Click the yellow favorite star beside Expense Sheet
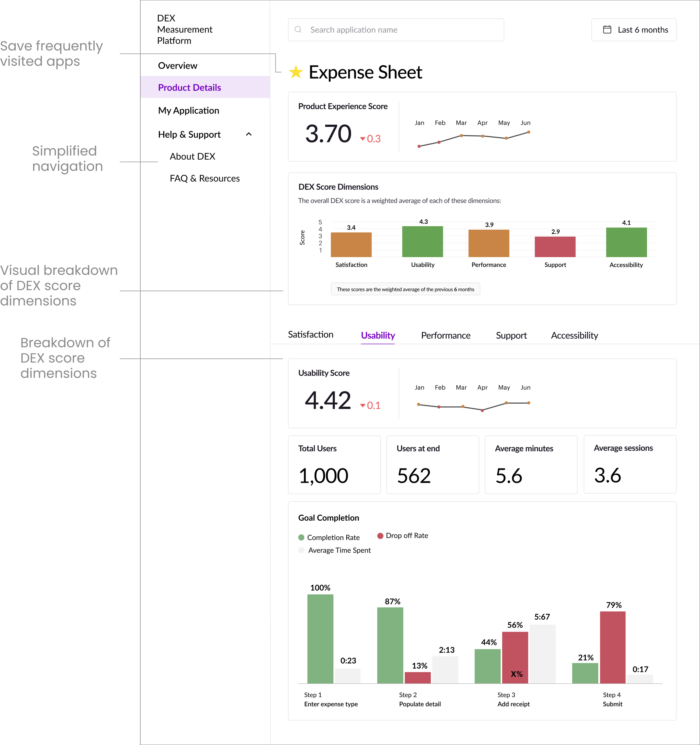Image resolution: width=700 pixels, height=745 pixels. click(296, 72)
